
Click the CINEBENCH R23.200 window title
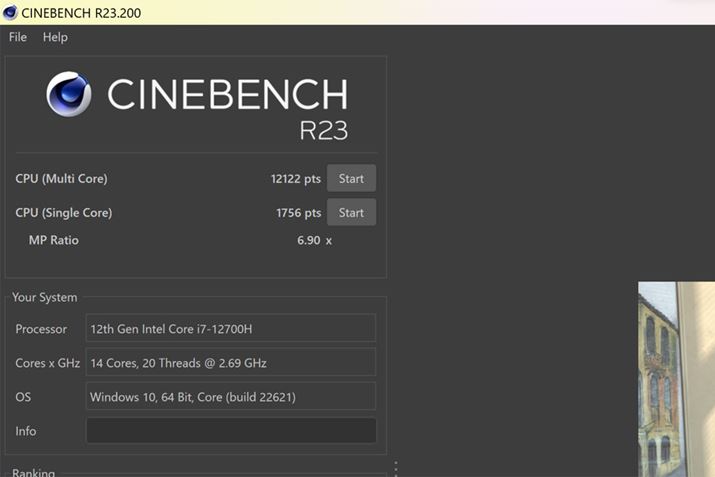tap(81, 13)
